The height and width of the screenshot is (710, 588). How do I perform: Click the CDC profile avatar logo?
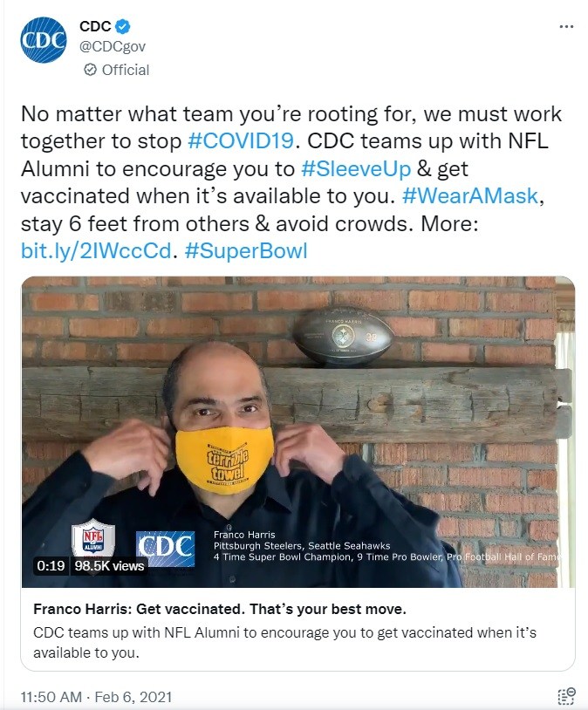(44, 40)
